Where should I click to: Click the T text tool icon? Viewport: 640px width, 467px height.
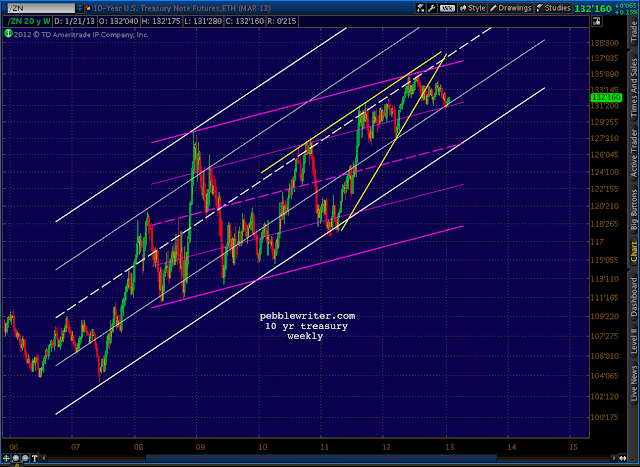pyautogui.click(x=34, y=458)
